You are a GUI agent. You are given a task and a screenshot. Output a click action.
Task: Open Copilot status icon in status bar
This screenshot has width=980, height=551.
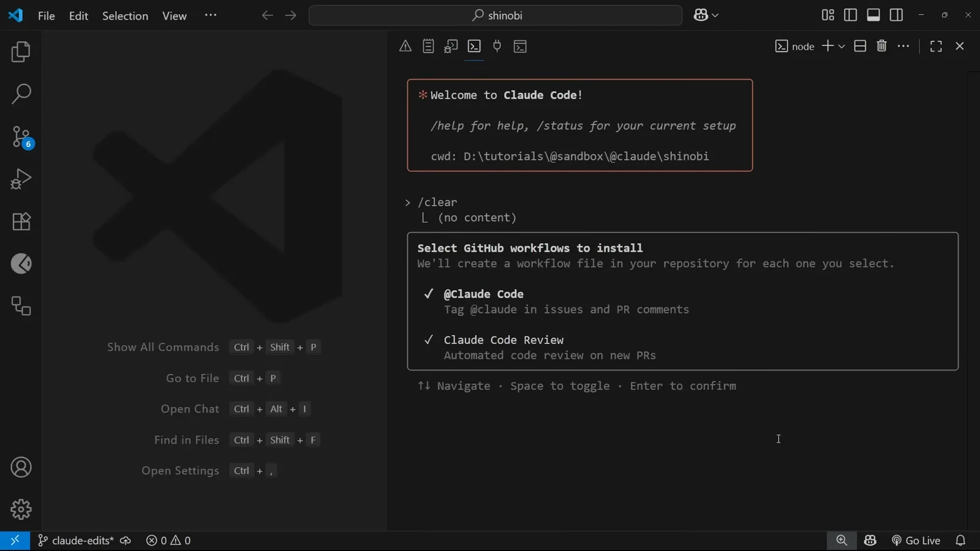pos(870,541)
